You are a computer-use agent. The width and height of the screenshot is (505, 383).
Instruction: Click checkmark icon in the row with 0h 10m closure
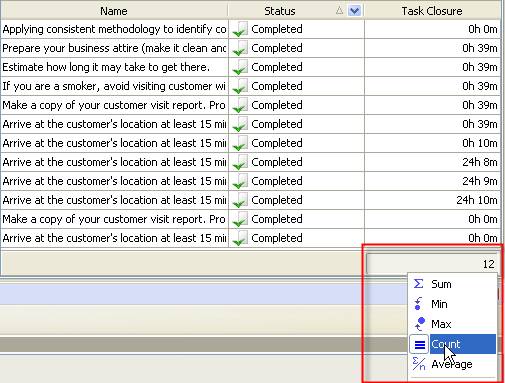point(240,143)
